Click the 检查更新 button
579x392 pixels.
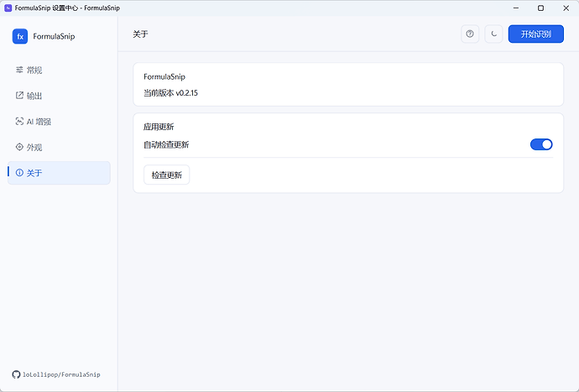166,175
